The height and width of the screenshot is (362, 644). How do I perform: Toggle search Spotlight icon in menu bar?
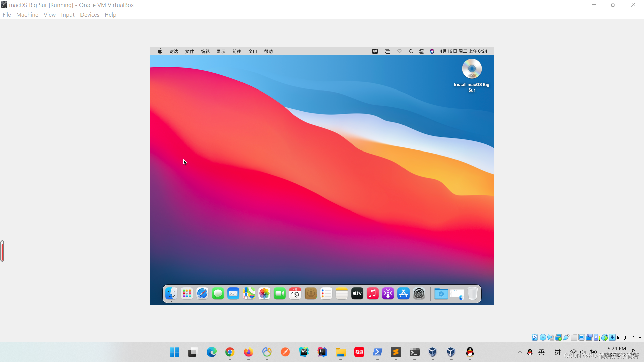click(411, 51)
